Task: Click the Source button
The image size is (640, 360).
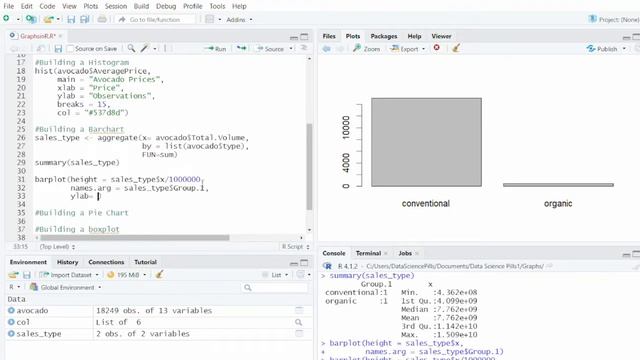Action: [270, 49]
